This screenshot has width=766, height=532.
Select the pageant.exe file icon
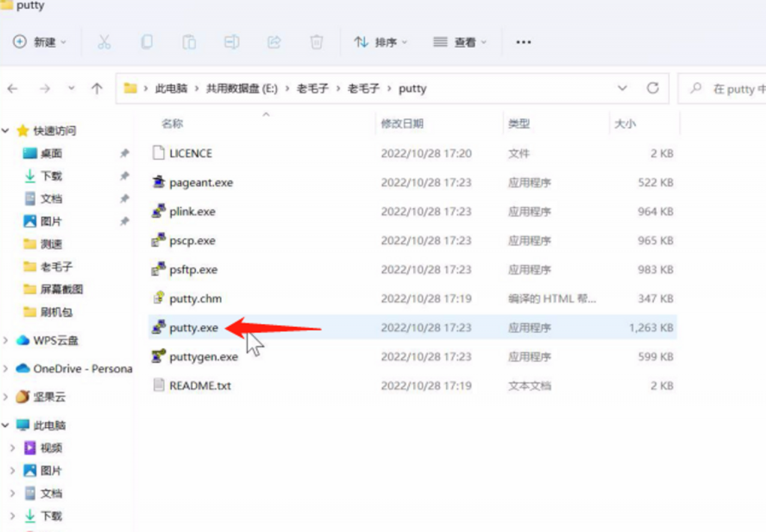pos(159,183)
